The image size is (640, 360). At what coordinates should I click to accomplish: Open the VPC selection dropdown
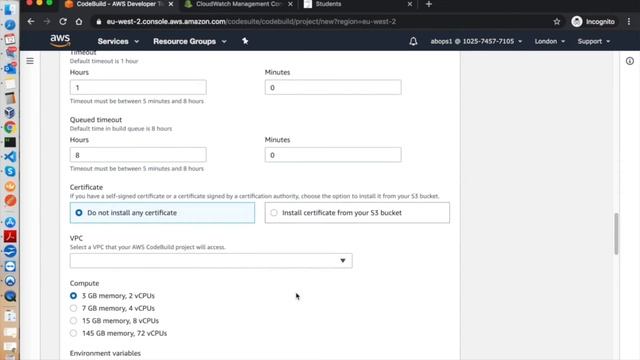[x=211, y=260]
